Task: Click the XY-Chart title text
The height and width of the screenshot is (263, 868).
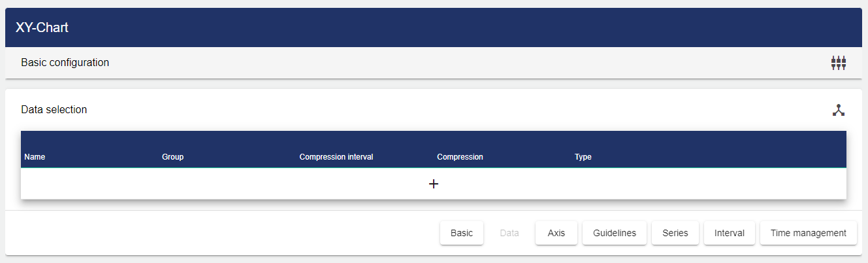Action: pyautogui.click(x=42, y=27)
